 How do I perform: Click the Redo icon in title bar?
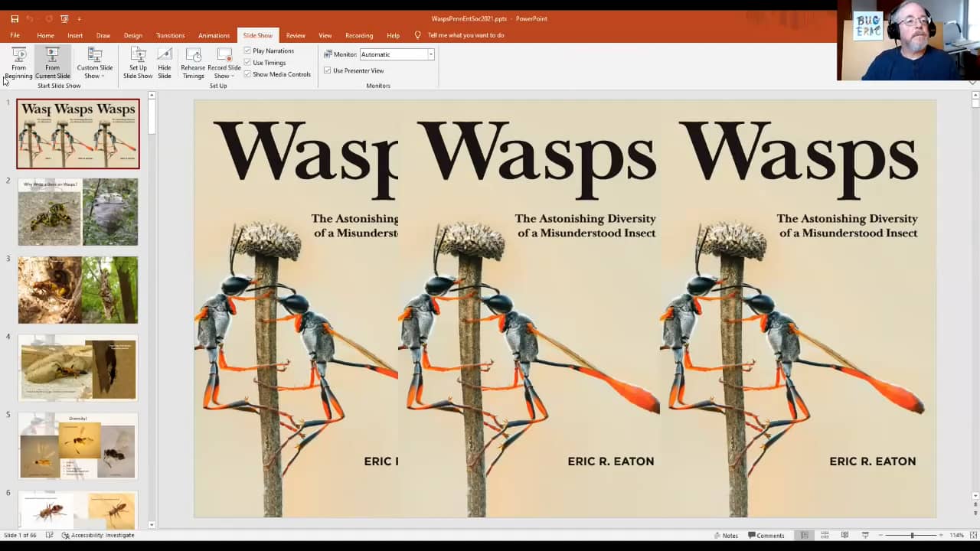point(51,18)
